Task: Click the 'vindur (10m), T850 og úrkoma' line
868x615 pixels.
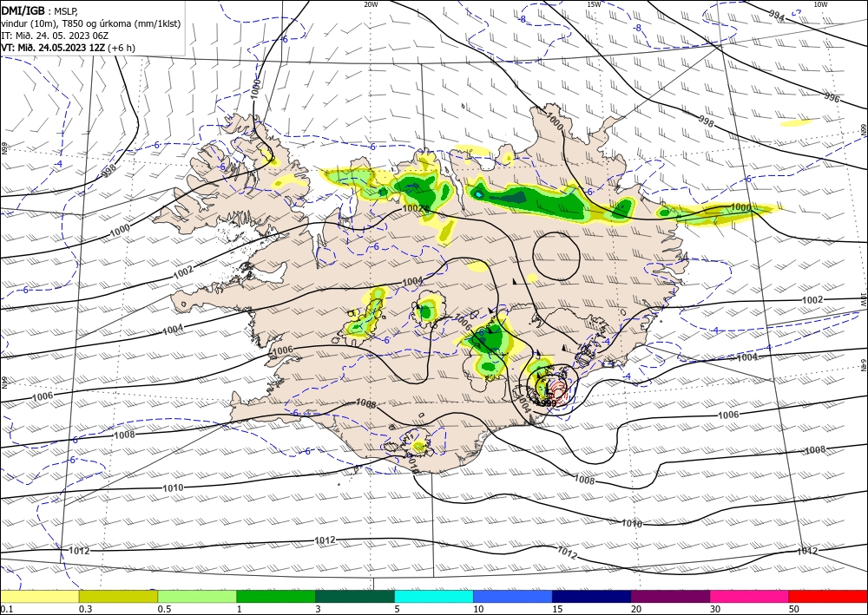Action: (x=91, y=23)
